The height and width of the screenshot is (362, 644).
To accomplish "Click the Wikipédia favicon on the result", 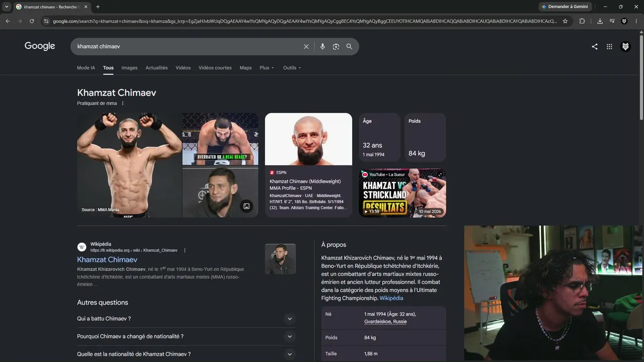I will pos(82,247).
